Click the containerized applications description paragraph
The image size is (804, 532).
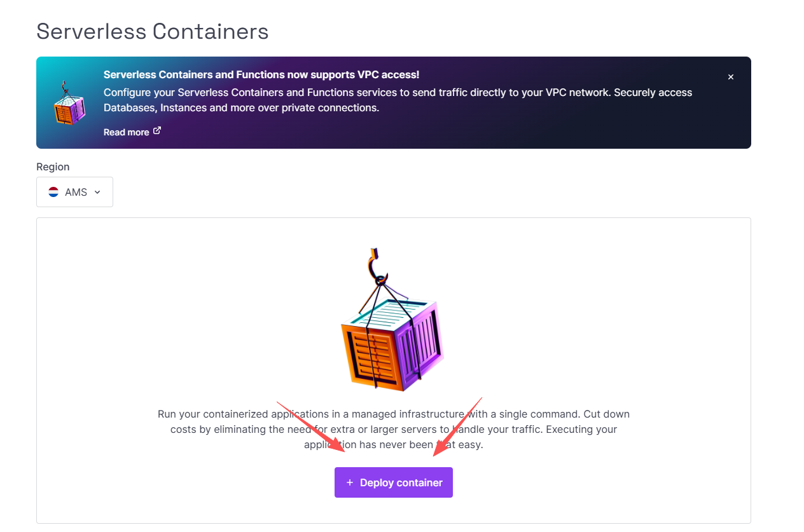pyautogui.click(x=393, y=429)
